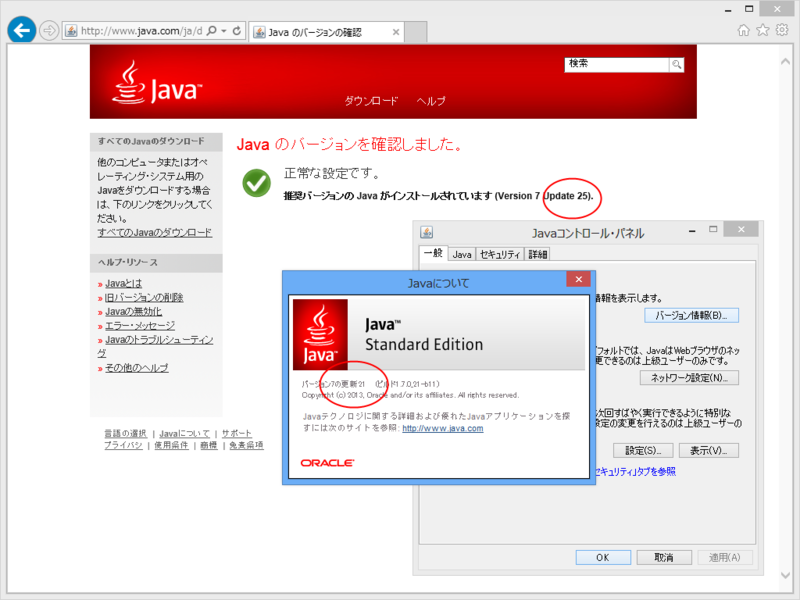Click the red Java logo in About dialog

pos(320,335)
